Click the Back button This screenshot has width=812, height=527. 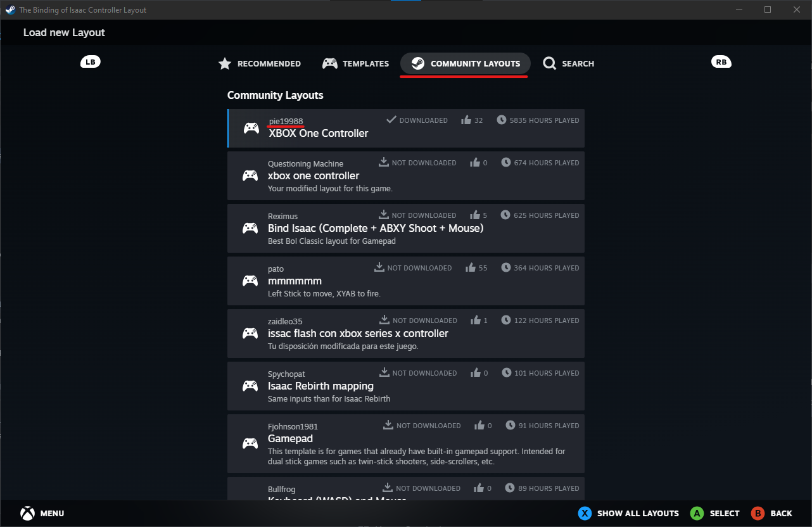click(x=771, y=513)
